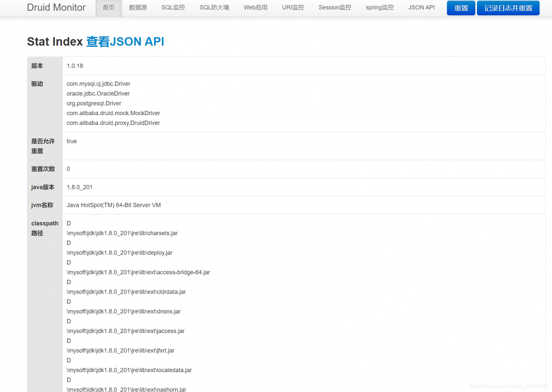
Task: Go to the SQL防火墙 tab
Action: [x=214, y=8]
